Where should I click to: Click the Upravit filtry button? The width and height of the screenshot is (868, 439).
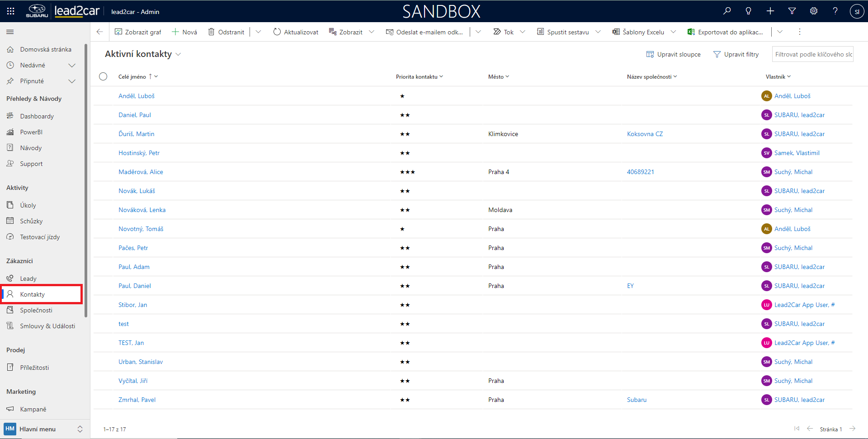click(x=736, y=54)
